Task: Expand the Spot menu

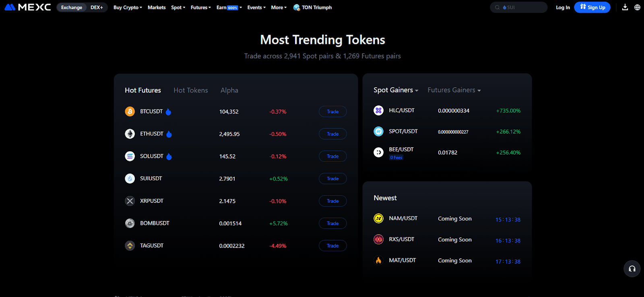Action: click(178, 7)
